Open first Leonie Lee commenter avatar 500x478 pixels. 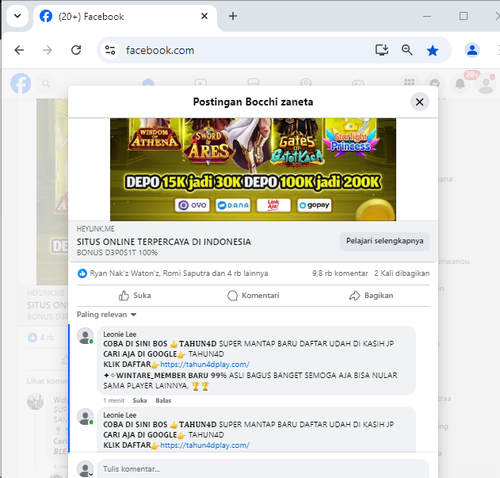[85, 336]
